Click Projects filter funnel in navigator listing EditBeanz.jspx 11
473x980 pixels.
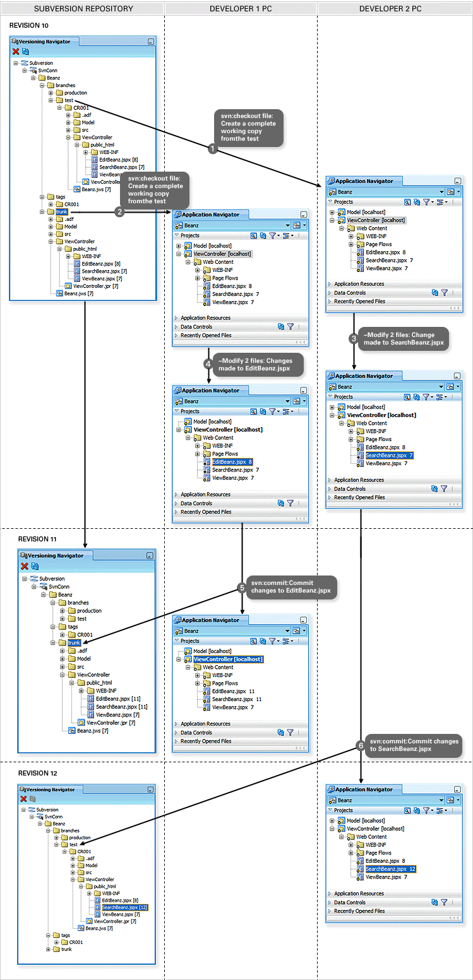point(273,641)
